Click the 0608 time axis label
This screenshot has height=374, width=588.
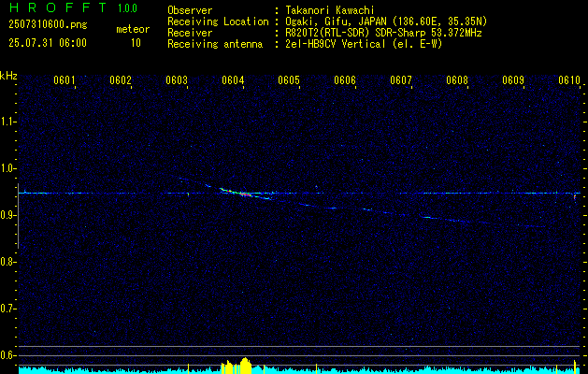click(x=457, y=80)
